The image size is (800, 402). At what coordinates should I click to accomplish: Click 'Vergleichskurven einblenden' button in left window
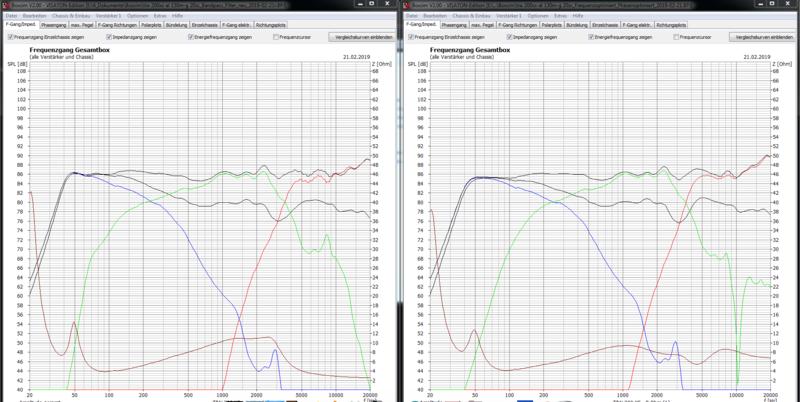[x=360, y=36]
